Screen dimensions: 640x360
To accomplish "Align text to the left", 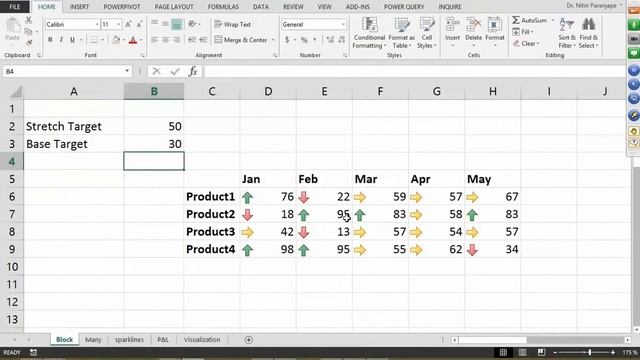I will pos(154,40).
